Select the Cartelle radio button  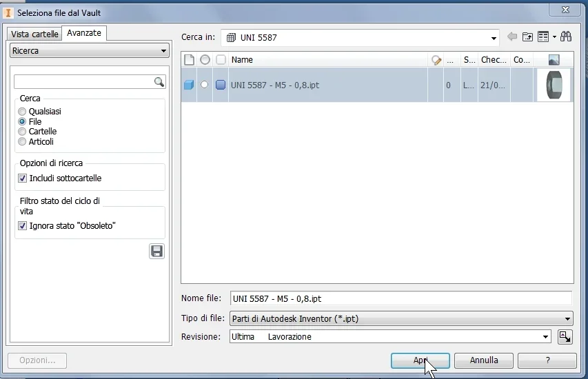click(22, 131)
